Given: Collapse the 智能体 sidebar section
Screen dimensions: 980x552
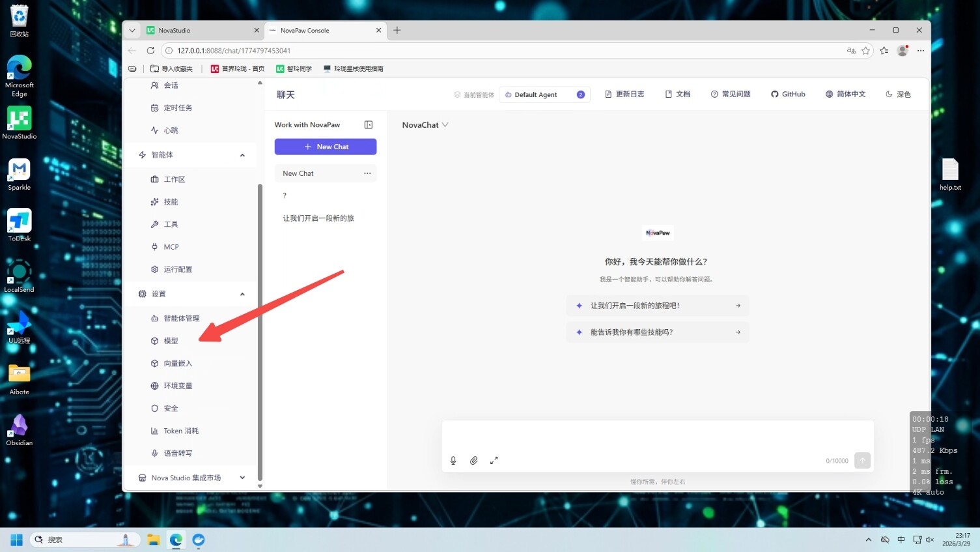Looking at the screenshot, I should [242, 155].
